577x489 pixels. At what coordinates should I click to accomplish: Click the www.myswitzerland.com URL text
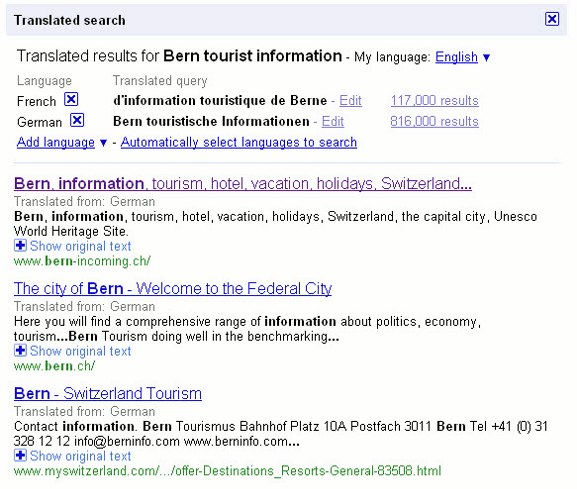(x=227, y=471)
